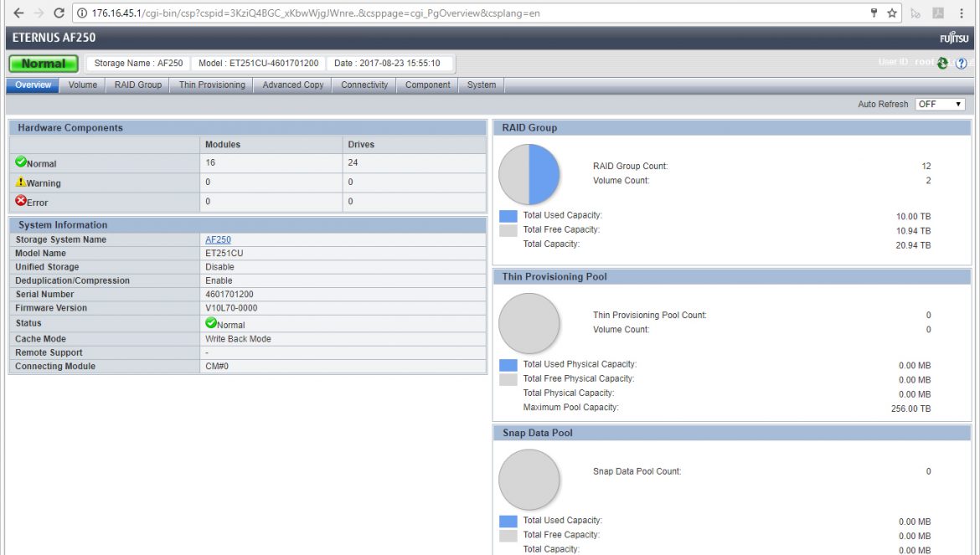Viewport: 980px width, 555px height.
Task: Click the maximum pool capacity "256.00 TB"
Action: [x=910, y=409]
